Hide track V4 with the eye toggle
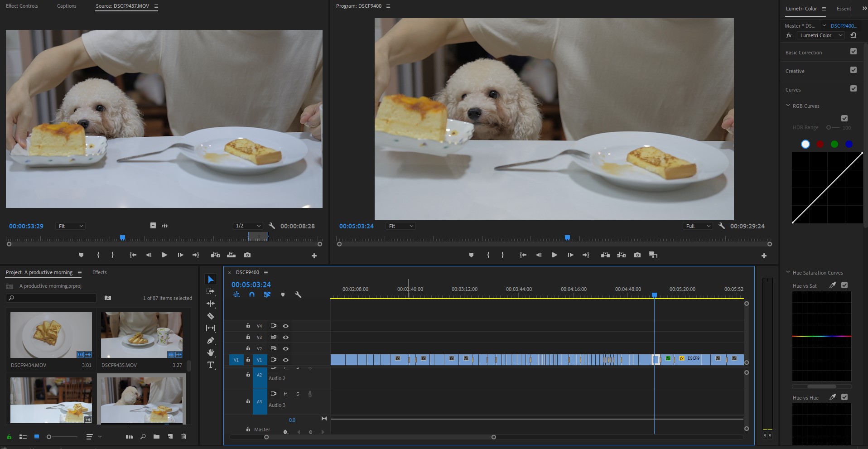868x449 pixels. tap(286, 326)
